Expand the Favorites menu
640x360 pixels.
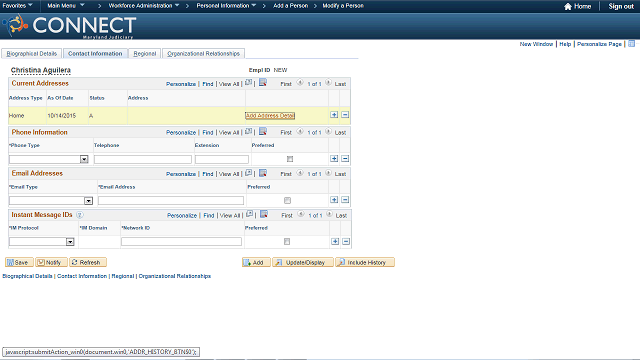[18, 6]
